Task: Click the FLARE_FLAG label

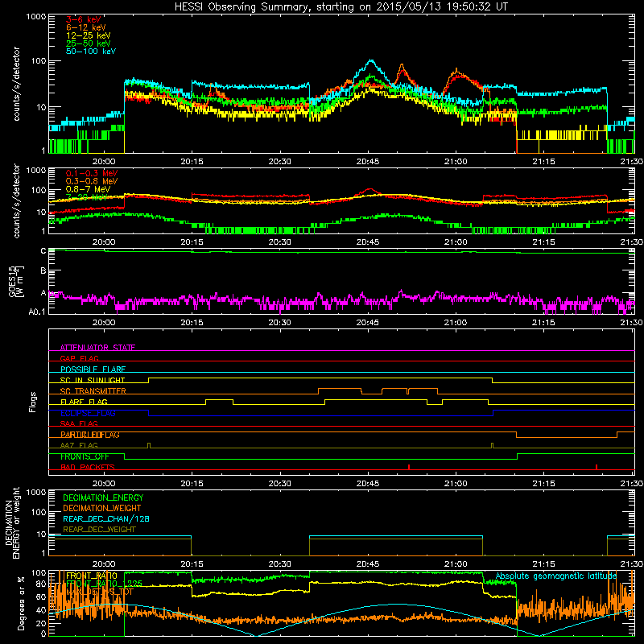Action: 84,402
